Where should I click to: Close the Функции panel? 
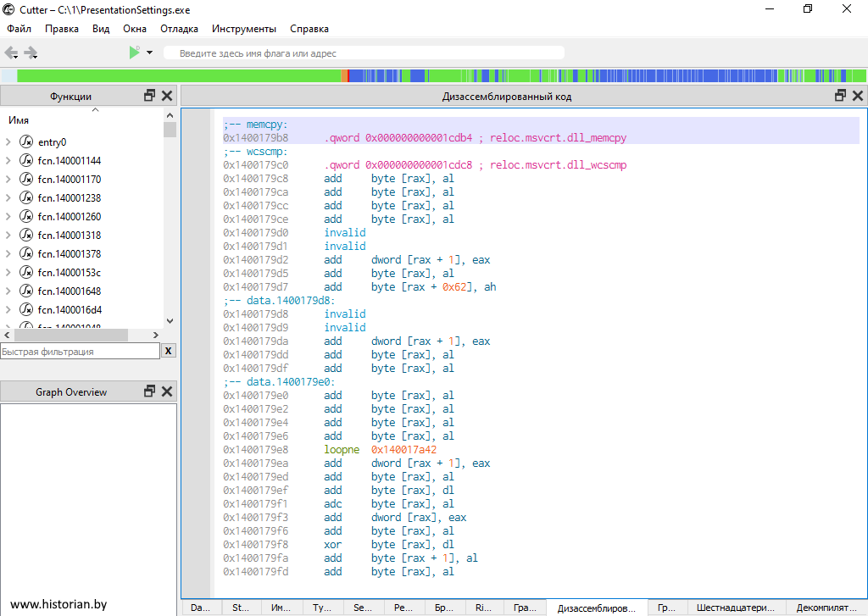[x=167, y=96]
